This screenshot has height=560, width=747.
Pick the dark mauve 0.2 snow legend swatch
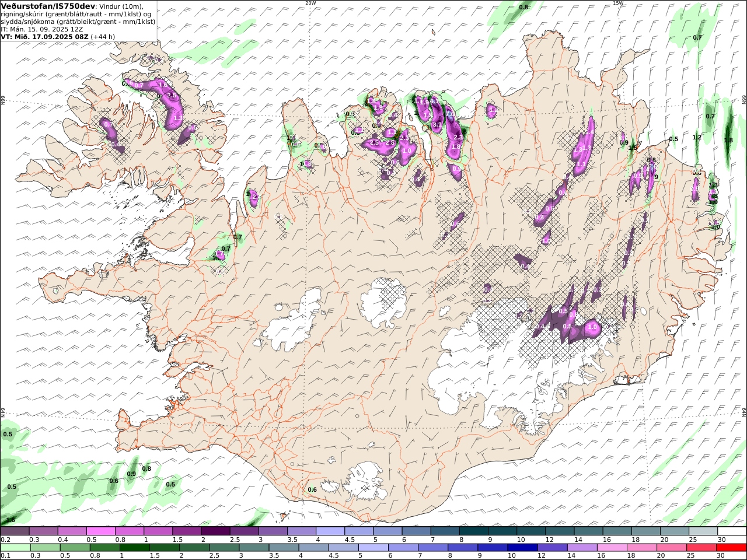(x=15, y=531)
